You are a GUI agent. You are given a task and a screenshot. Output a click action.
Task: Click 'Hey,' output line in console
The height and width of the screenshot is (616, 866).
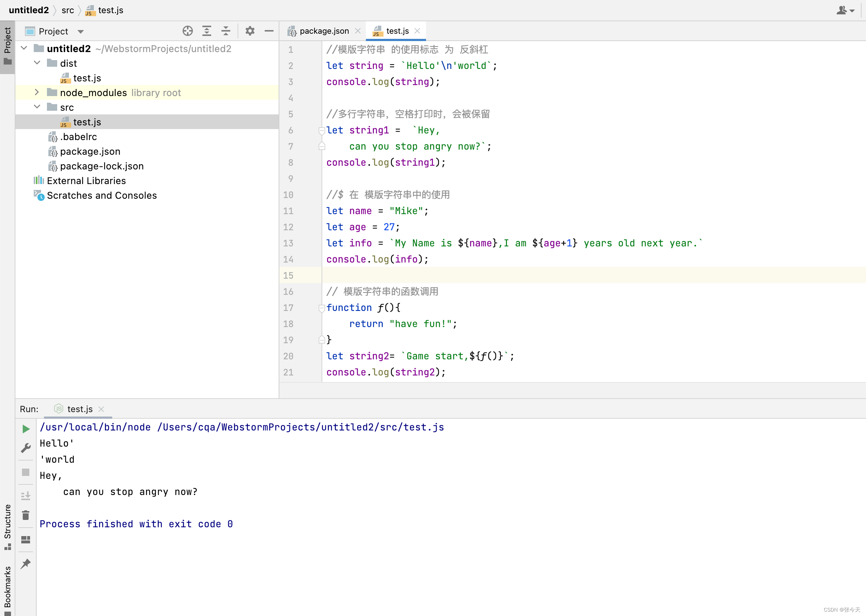point(51,476)
